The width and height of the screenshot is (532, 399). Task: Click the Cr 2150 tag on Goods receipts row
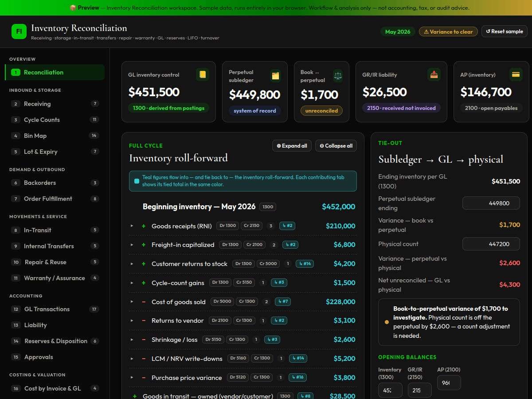pyautogui.click(x=252, y=226)
